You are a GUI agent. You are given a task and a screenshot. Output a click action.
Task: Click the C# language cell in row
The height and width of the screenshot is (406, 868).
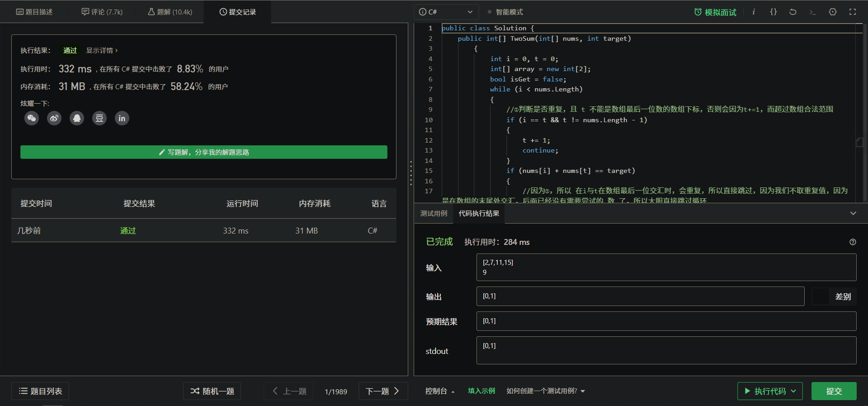[373, 231]
